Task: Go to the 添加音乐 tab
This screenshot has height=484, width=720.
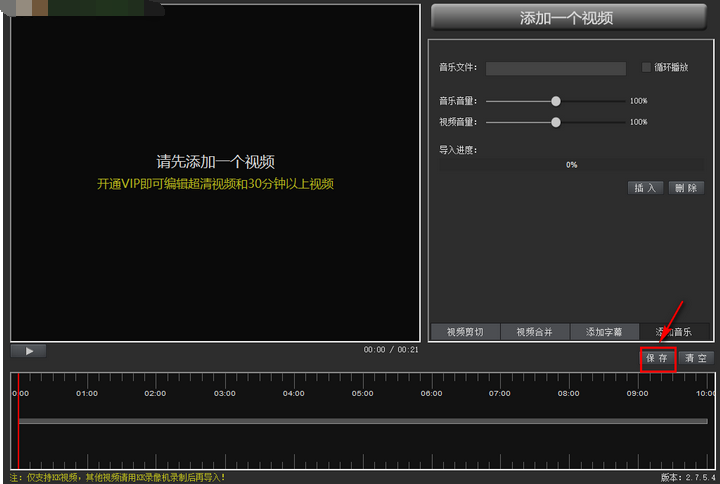Action: [x=674, y=332]
